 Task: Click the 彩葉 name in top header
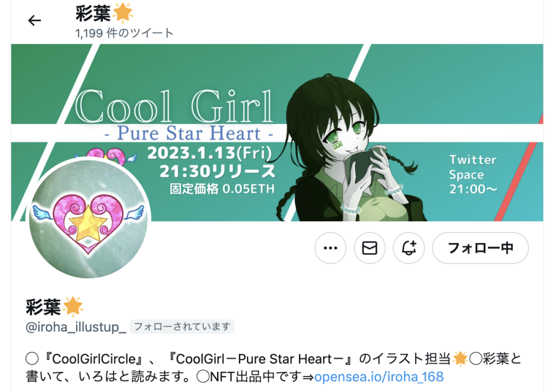point(93,13)
